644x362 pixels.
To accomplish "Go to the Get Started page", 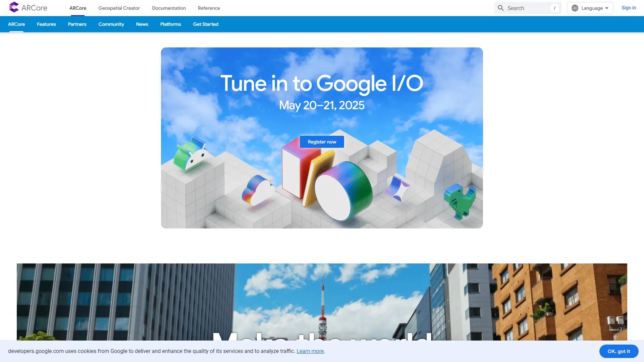I will point(206,24).
